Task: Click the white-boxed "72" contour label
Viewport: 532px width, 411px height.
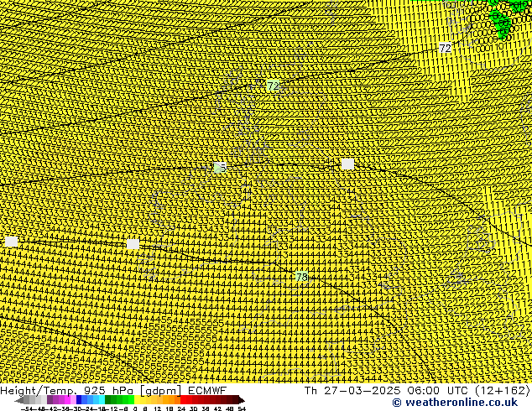Action: pyautogui.click(x=445, y=48)
